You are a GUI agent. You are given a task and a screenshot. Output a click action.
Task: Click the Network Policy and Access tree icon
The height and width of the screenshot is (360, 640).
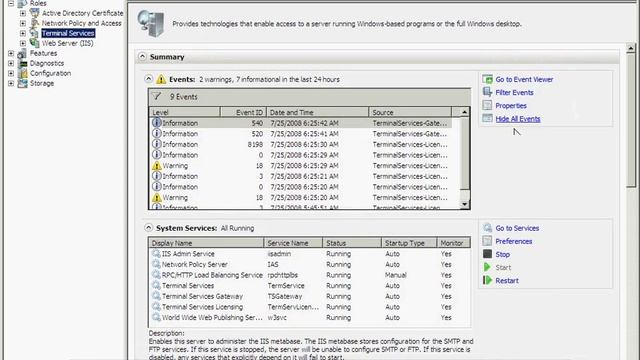point(35,23)
